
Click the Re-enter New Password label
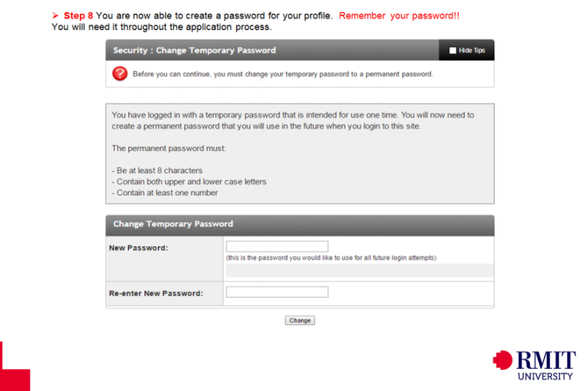point(156,294)
